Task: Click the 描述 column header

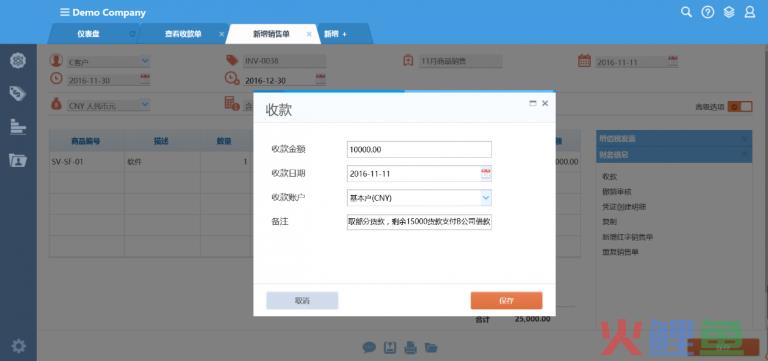Action: [162, 141]
